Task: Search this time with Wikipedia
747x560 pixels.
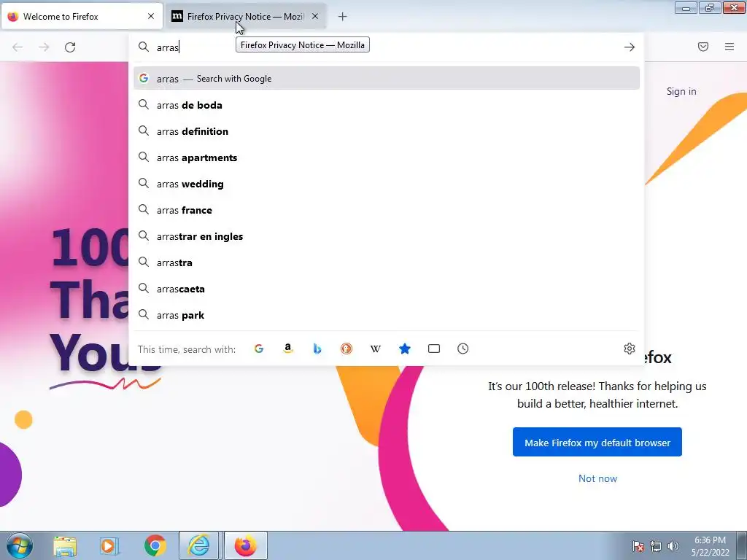Action: point(376,349)
